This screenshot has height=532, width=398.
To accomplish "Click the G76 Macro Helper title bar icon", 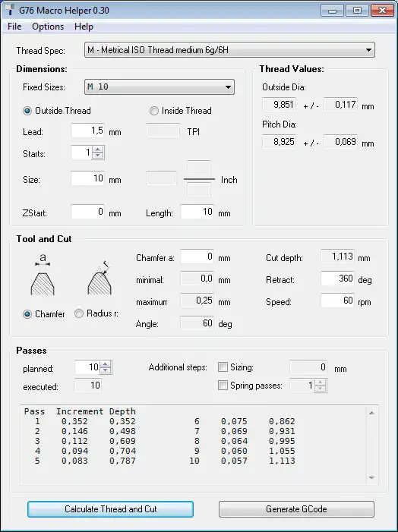I will click(11, 10).
